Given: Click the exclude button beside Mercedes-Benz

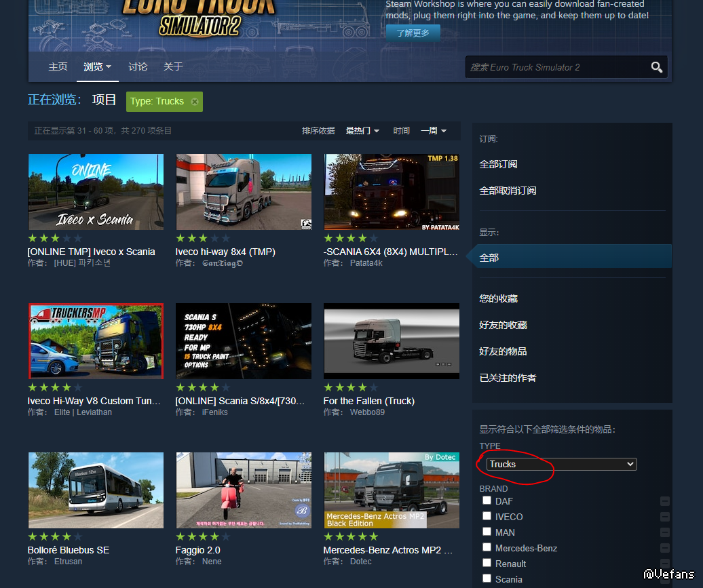Looking at the screenshot, I should click(665, 548).
